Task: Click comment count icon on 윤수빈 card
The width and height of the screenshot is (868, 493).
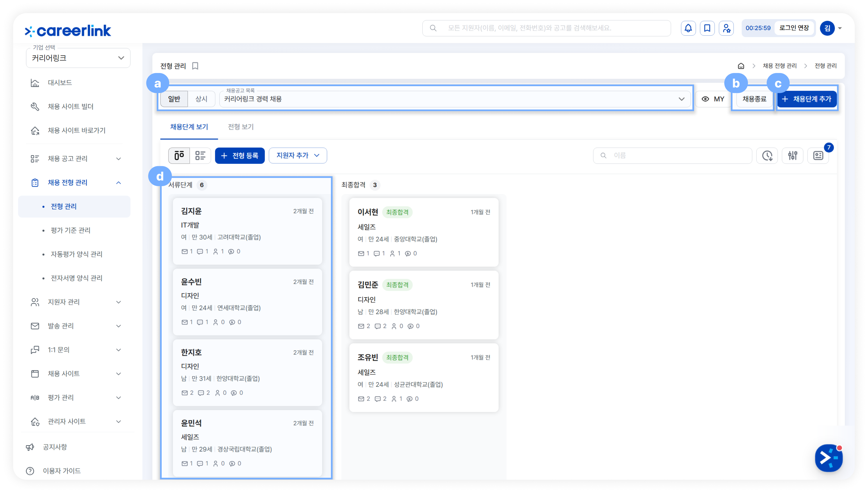Action: click(200, 322)
